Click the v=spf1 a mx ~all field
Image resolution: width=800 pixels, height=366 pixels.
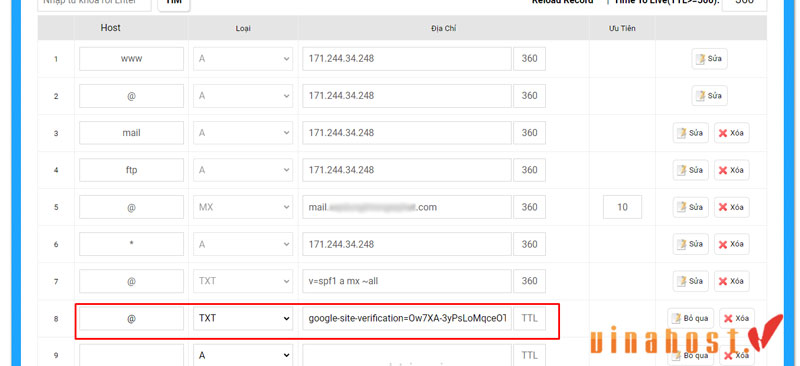pyautogui.click(x=407, y=281)
